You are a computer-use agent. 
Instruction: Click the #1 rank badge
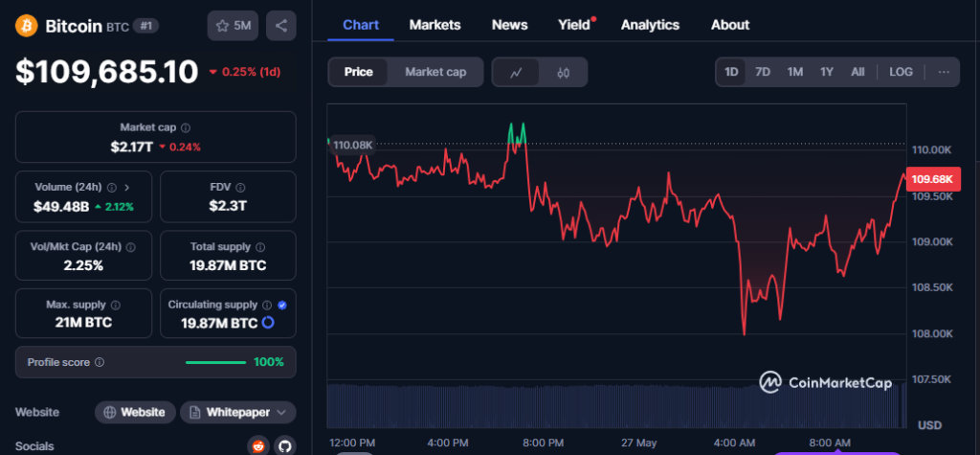click(x=145, y=26)
